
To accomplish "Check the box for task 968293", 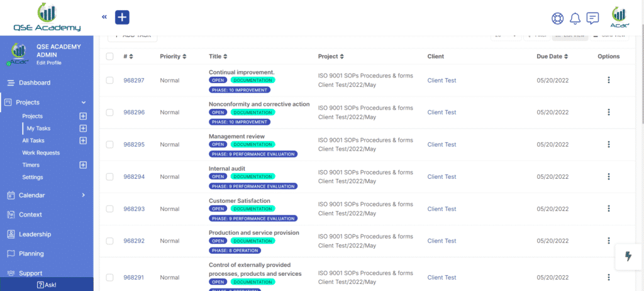I will click(109, 208).
